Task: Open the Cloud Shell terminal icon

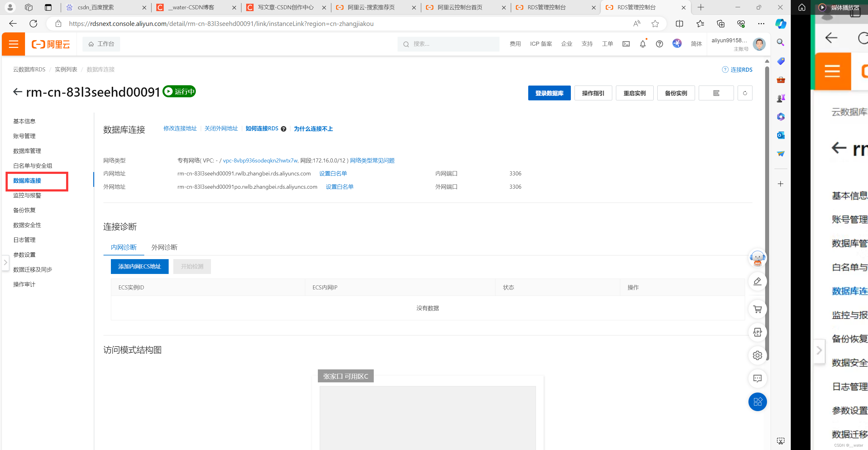Action: tap(626, 44)
